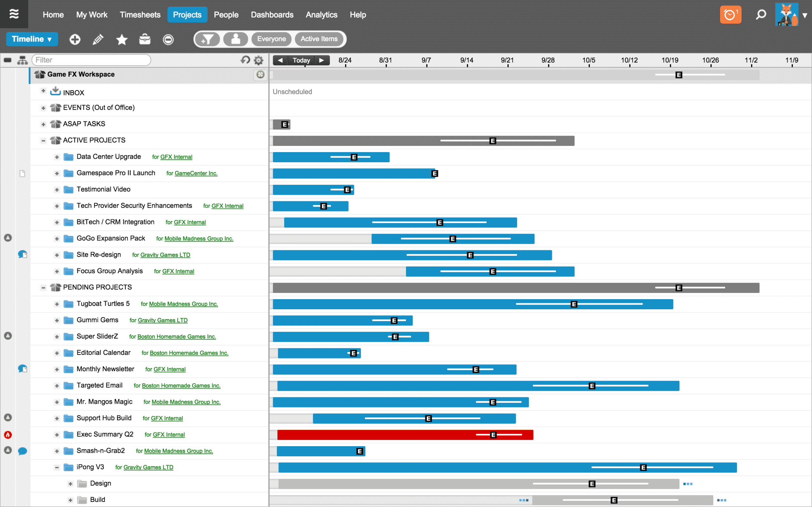Click the filter funnel icon

207,39
